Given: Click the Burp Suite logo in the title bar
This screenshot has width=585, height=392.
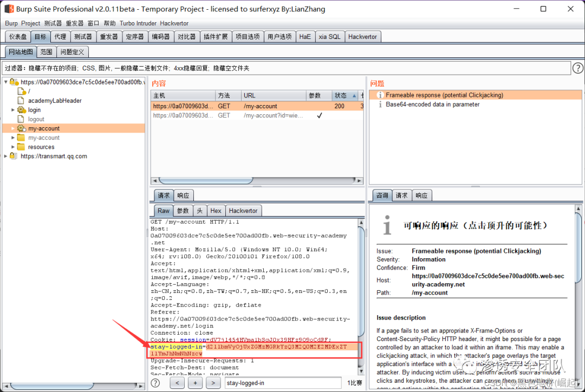Looking at the screenshot, I should [x=9, y=9].
